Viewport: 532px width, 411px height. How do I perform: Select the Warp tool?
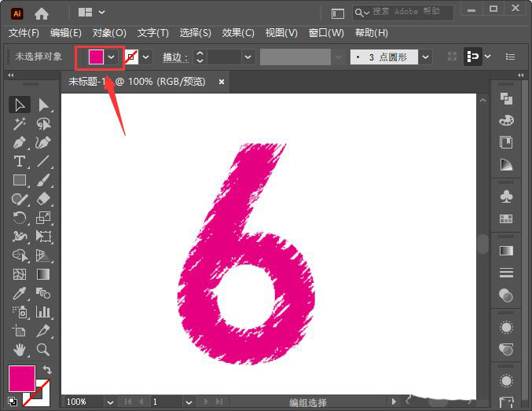coord(20,237)
